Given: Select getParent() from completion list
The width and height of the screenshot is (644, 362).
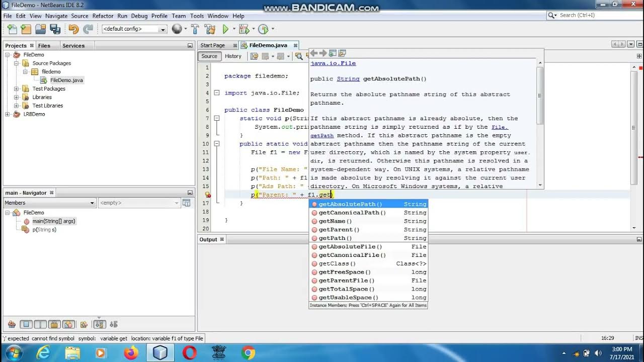Looking at the screenshot, I should (368, 230).
